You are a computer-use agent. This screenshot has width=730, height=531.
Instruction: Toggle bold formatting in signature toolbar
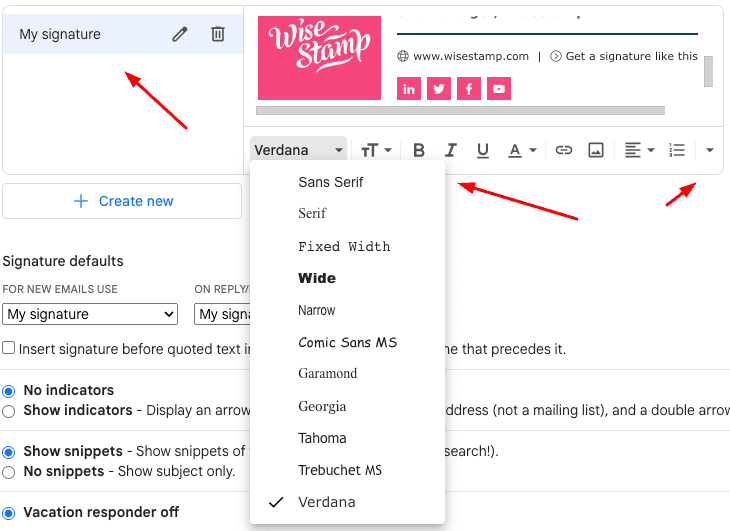click(419, 150)
